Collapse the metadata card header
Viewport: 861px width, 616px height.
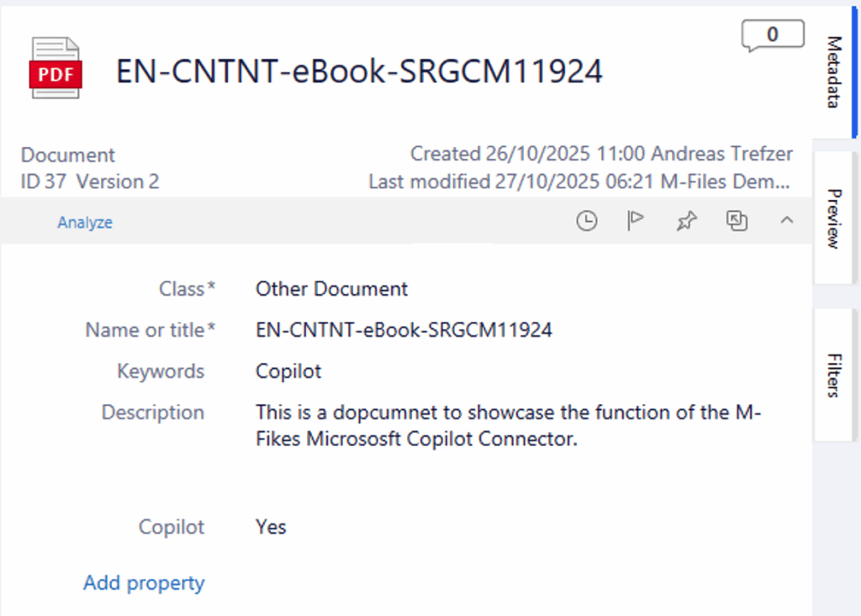point(787,221)
